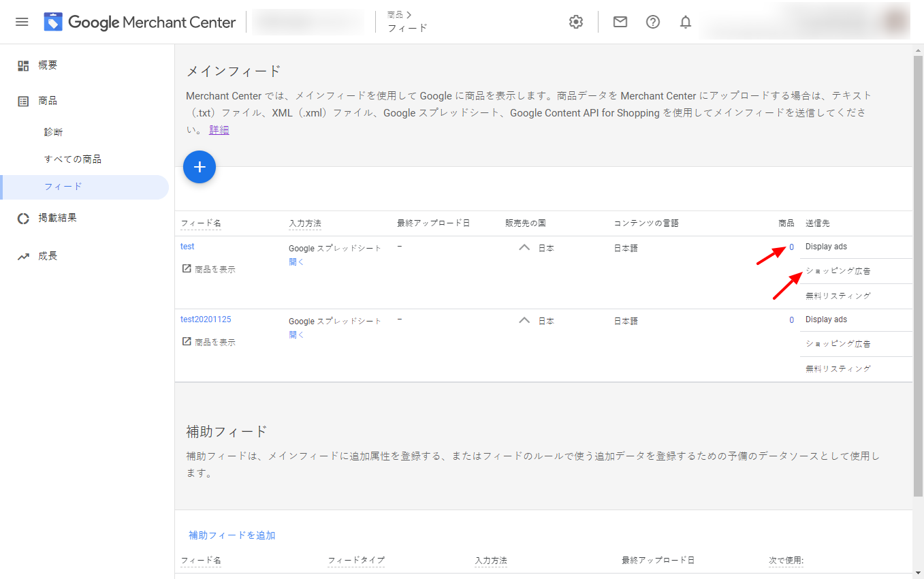The height and width of the screenshot is (579, 924).
Task: Click the 商品 breadcrumb in the header
Action: coord(395,14)
